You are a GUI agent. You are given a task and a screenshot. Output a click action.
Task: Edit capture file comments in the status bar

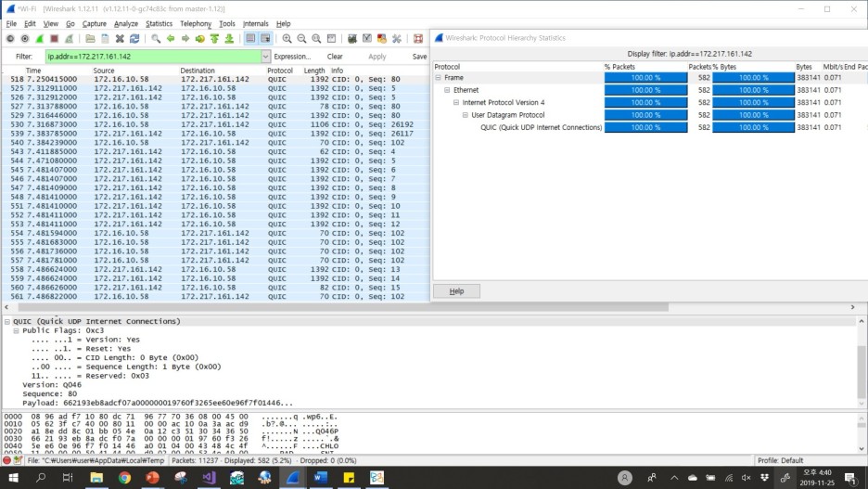coord(18,460)
